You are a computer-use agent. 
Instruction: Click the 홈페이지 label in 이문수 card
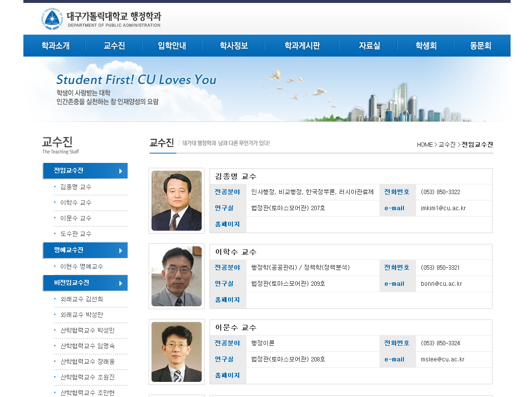point(228,376)
